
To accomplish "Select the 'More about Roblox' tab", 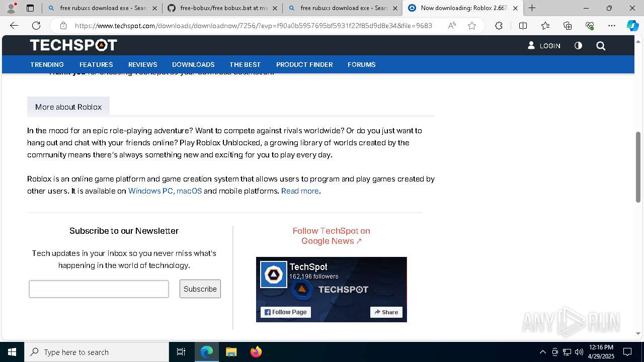I will click(68, 107).
